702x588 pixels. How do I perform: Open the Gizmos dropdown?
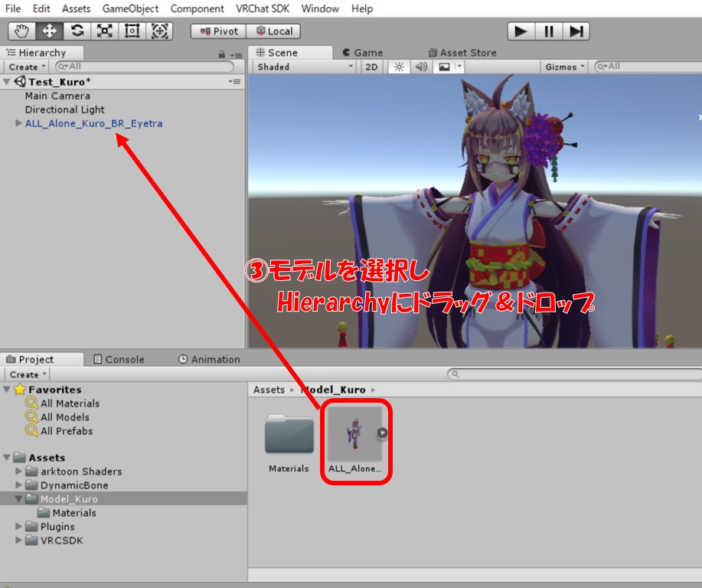(x=565, y=67)
